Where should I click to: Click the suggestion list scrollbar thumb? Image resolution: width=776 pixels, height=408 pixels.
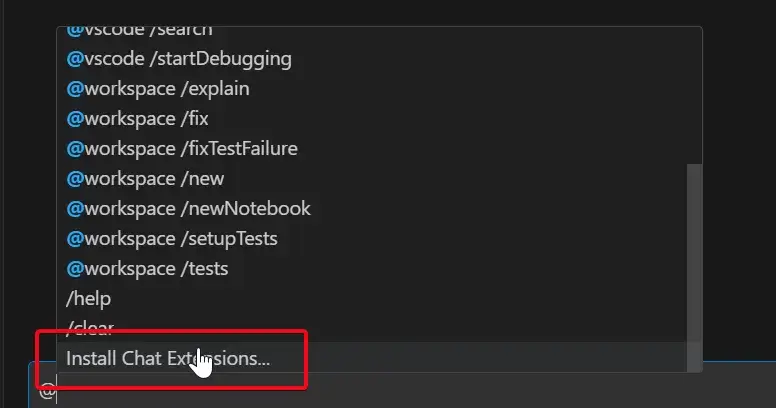point(694,267)
